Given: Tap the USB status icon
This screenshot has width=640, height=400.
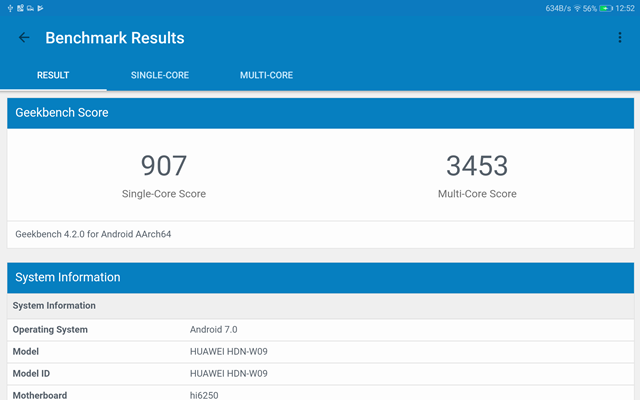Looking at the screenshot, I should tap(10, 8).
